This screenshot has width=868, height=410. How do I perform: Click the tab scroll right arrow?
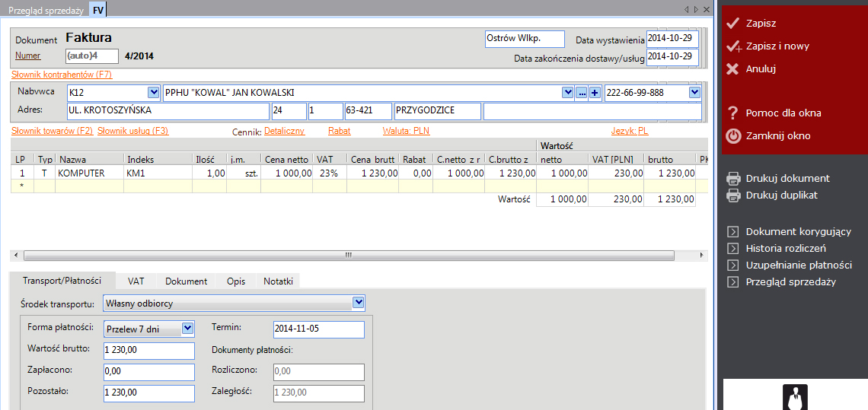click(x=695, y=9)
